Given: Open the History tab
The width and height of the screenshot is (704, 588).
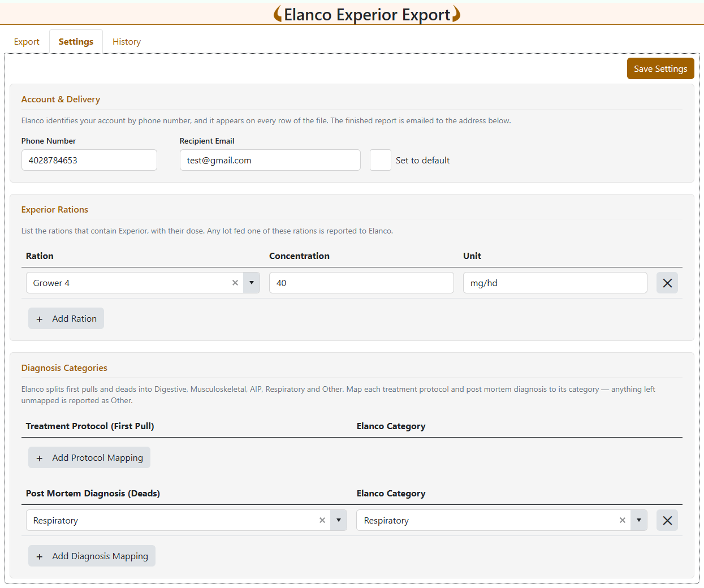Looking at the screenshot, I should pyautogui.click(x=127, y=42).
